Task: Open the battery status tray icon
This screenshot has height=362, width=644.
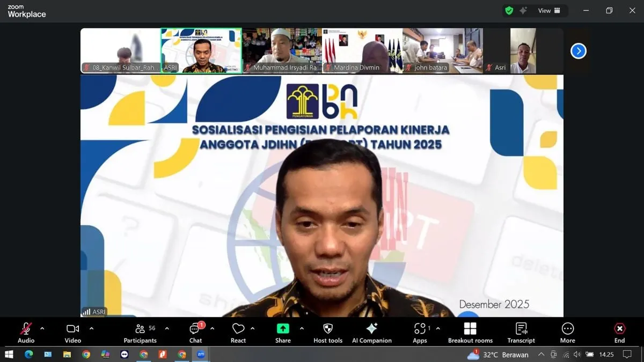Action: pos(590,354)
